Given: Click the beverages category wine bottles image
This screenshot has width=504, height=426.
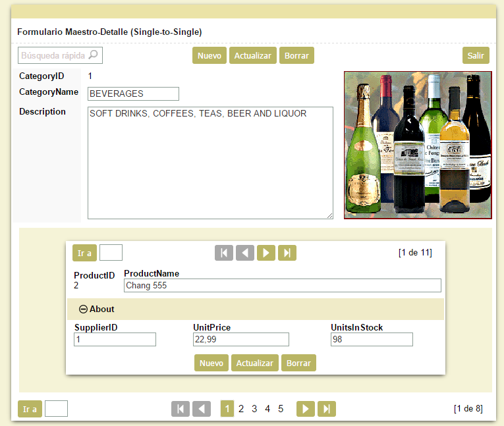Looking at the screenshot, I should (x=418, y=145).
